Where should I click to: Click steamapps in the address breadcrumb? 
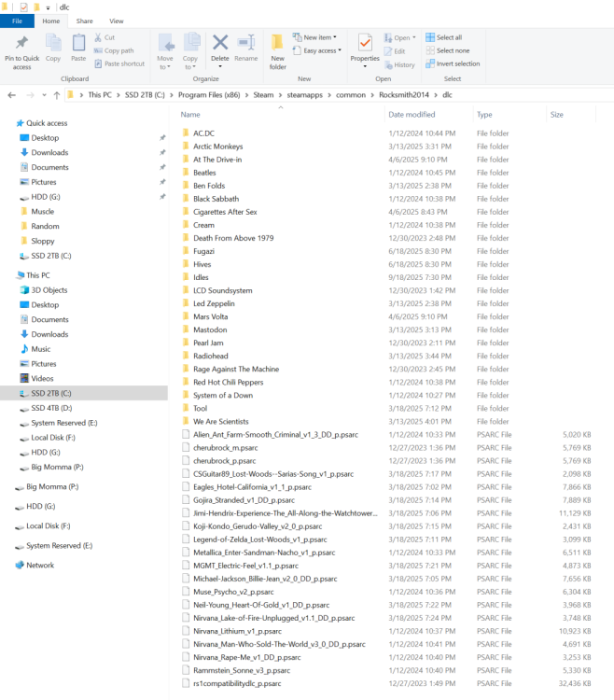pos(305,95)
